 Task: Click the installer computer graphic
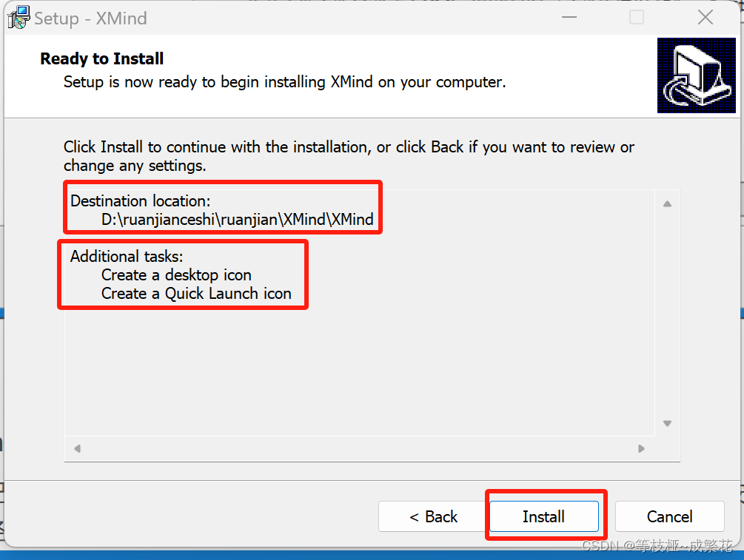coord(696,75)
